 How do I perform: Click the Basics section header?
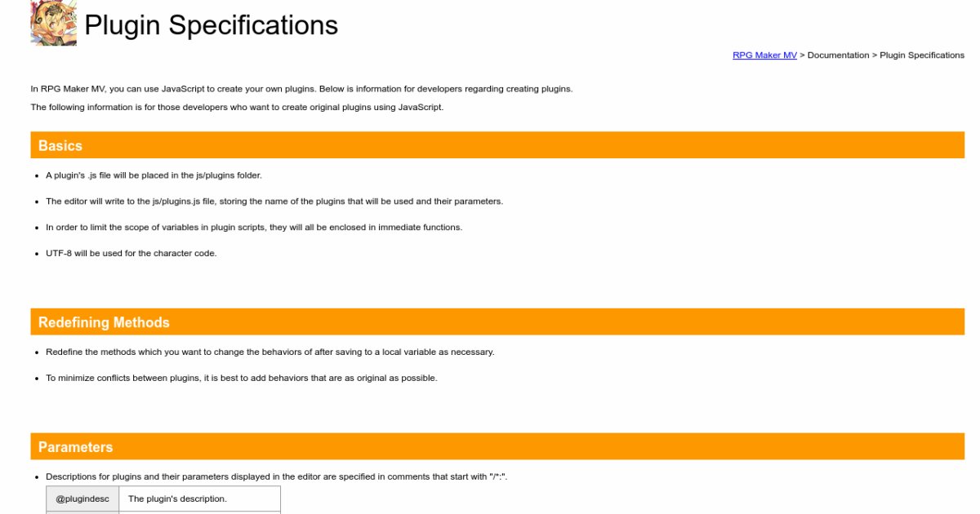coord(60,146)
